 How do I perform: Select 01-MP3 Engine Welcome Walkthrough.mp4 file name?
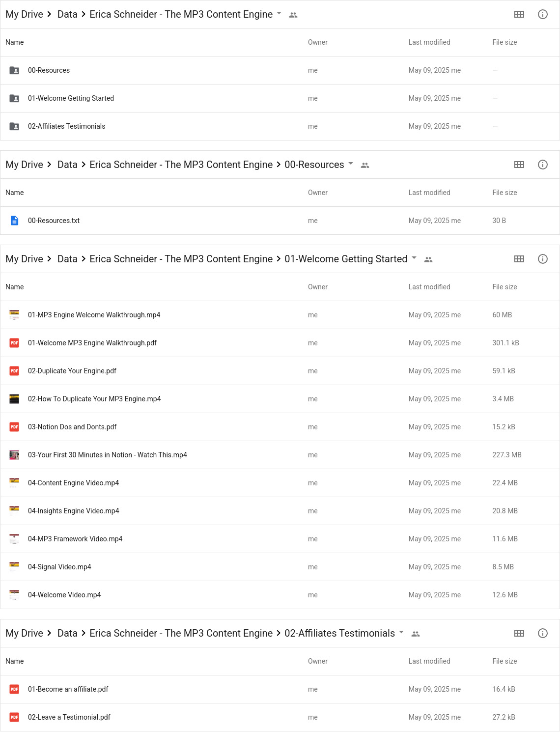coord(94,315)
